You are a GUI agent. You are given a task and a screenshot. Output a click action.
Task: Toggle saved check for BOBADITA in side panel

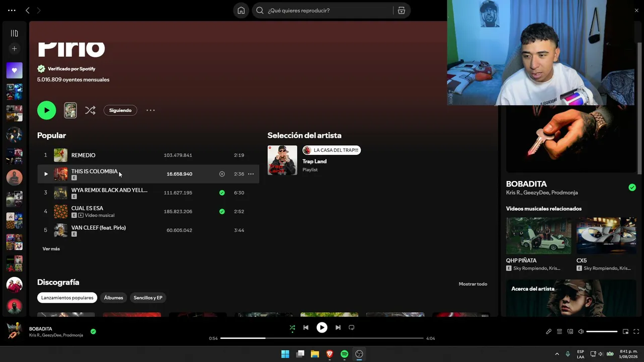(632, 188)
